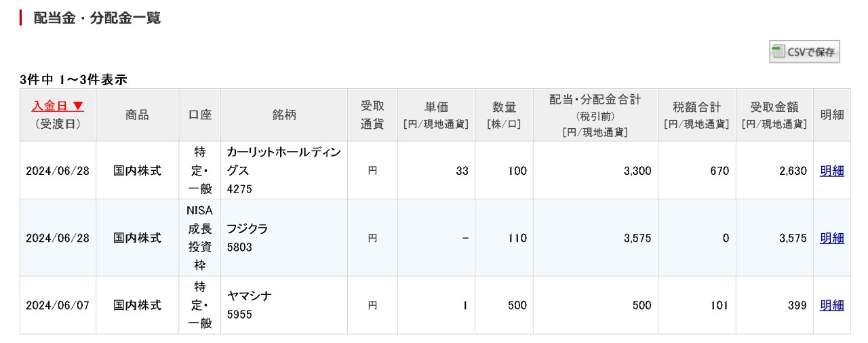868x343 pixels.
Task: Open 明細 link for カーリットホールディングス row
Action: pos(831,171)
